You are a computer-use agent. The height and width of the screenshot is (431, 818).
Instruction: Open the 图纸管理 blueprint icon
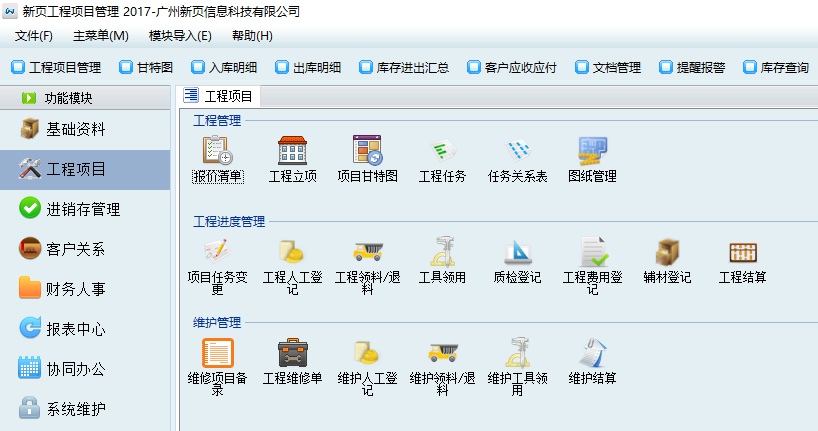[593, 150]
